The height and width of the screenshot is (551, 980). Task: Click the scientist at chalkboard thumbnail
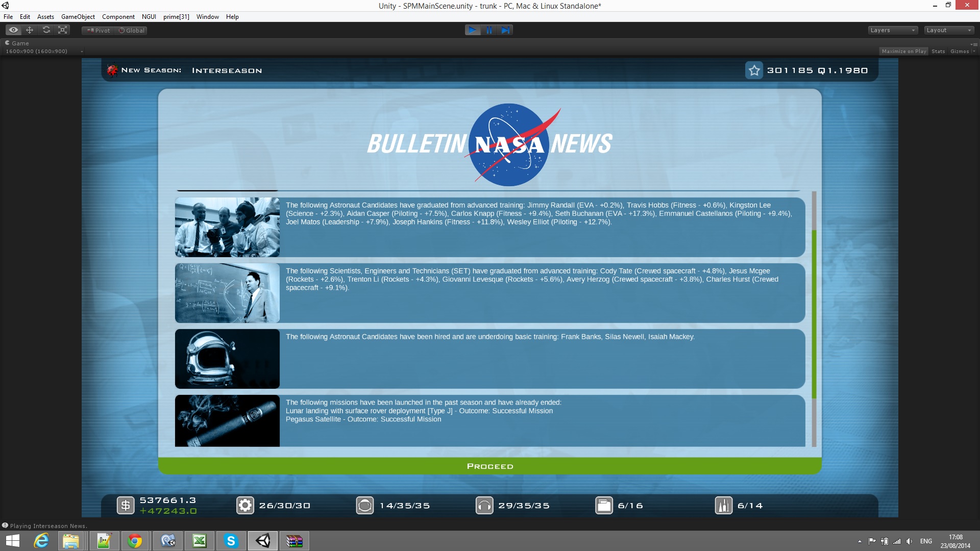(227, 293)
